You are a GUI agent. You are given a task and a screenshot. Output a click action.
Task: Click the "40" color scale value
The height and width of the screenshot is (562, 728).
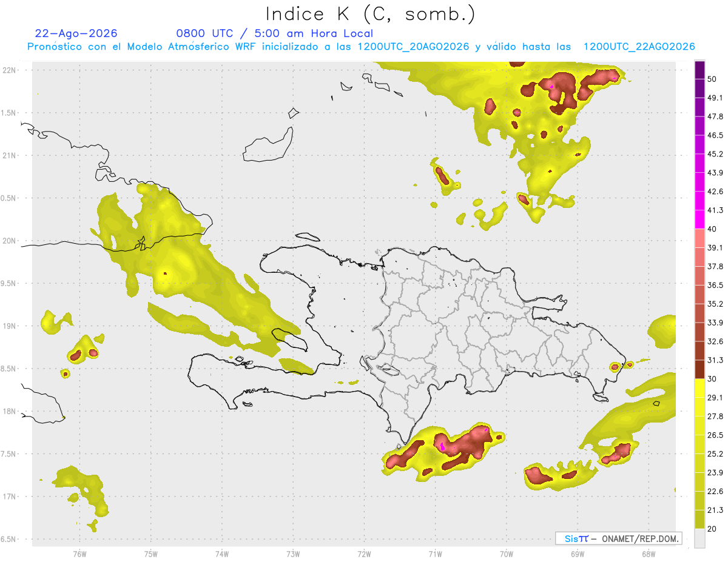tap(712, 229)
